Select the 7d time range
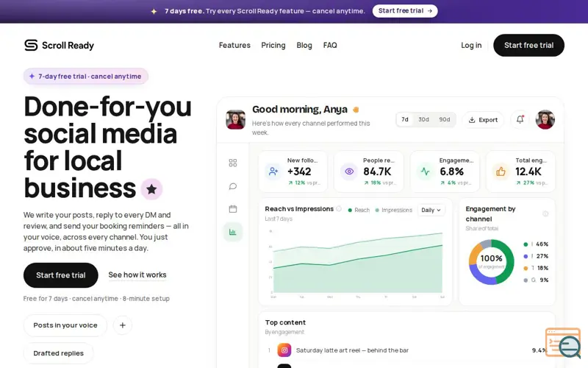The image size is (588, 368). tap(405, 119)
